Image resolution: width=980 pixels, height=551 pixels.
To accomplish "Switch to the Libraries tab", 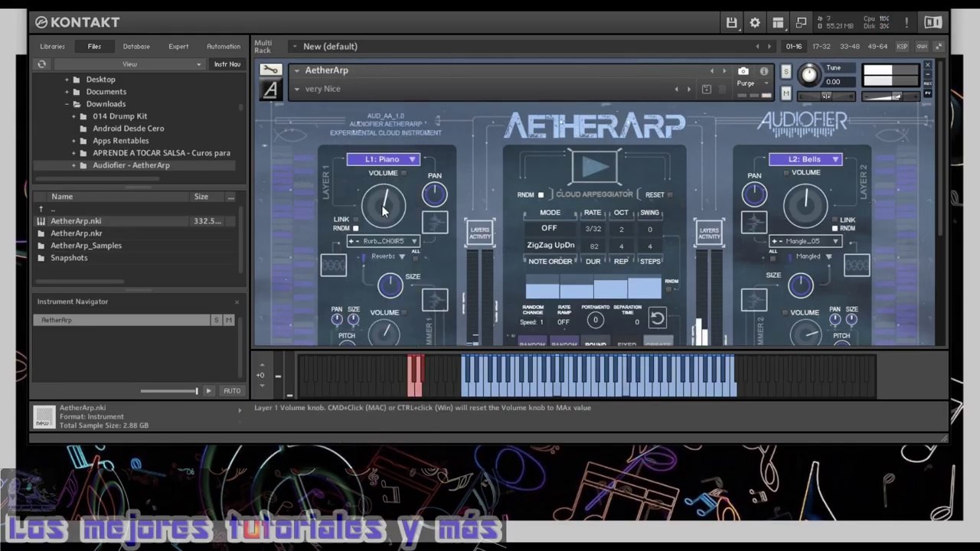I will click(53, 47).
